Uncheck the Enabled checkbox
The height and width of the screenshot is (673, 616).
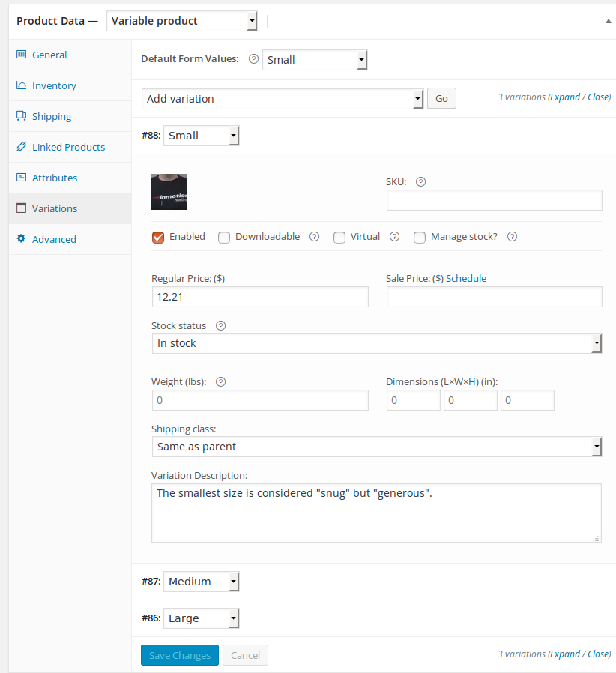(x=158, y=237)
